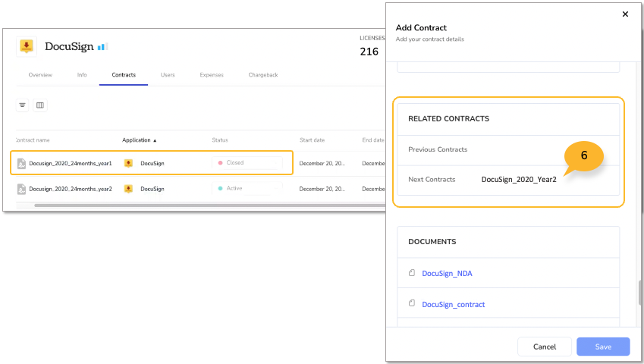Click the Previous Contracts field
This screenshot has height=364, width=644.
click(x=508, y=149)
